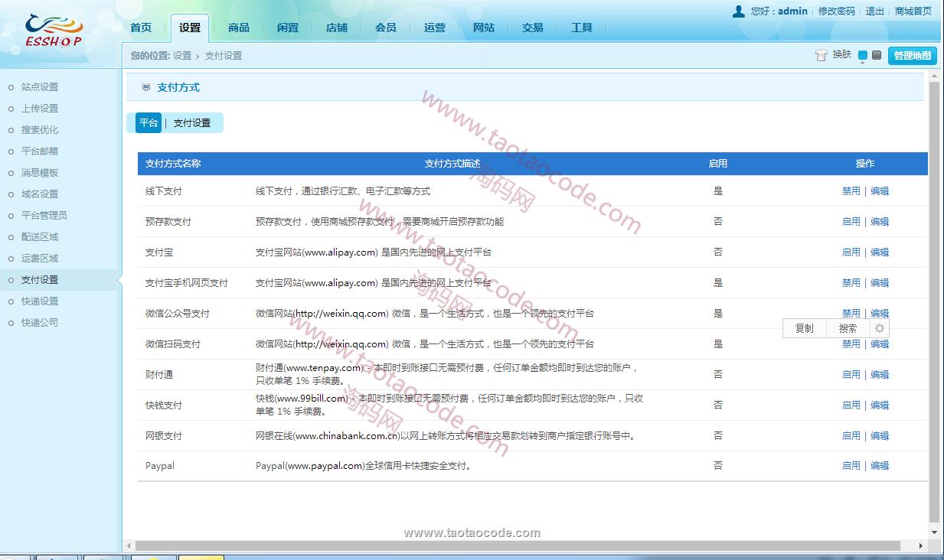Viewport: 944px width, 560px height.
Task: Click the ESSHOP logo
Action: click(x=53, y=31)
